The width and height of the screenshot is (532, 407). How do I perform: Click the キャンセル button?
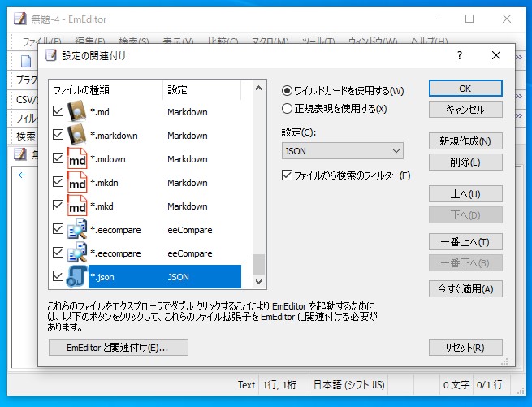click(465, 110)
